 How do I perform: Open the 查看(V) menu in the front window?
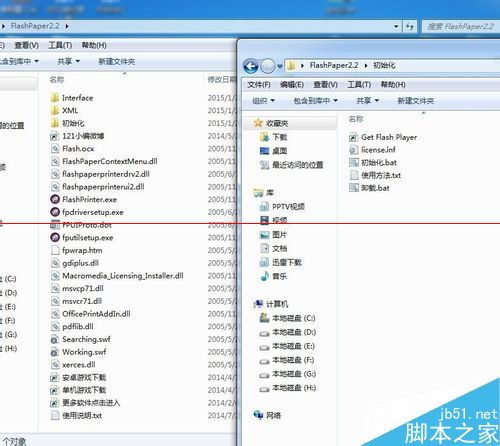click(x=325, y=85)
